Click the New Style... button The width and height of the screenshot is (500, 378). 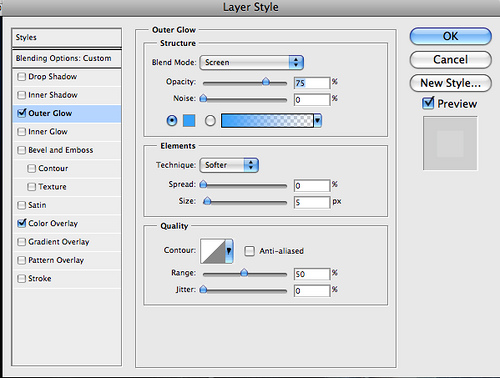point(450,83)
